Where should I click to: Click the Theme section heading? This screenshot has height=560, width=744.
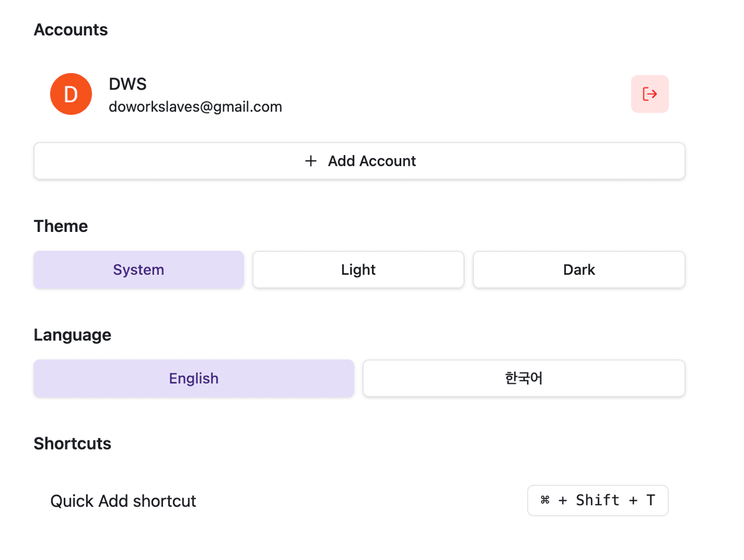60,226
